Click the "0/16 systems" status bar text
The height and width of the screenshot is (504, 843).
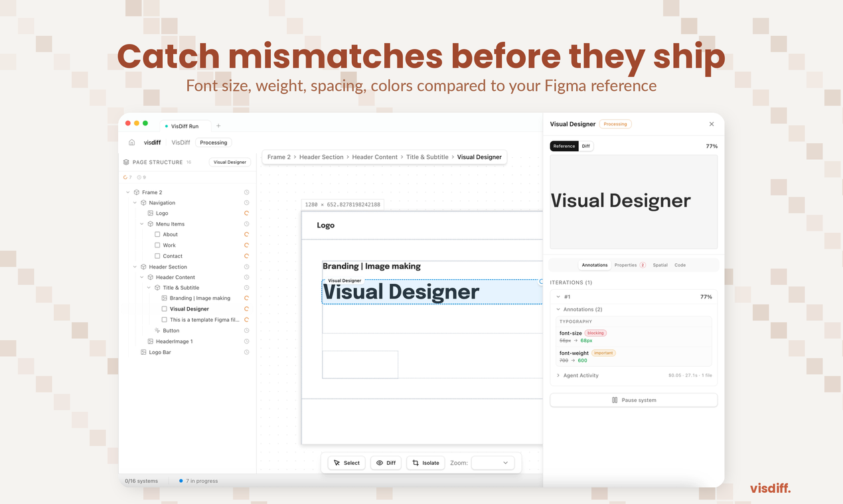[x=140, y=481]
